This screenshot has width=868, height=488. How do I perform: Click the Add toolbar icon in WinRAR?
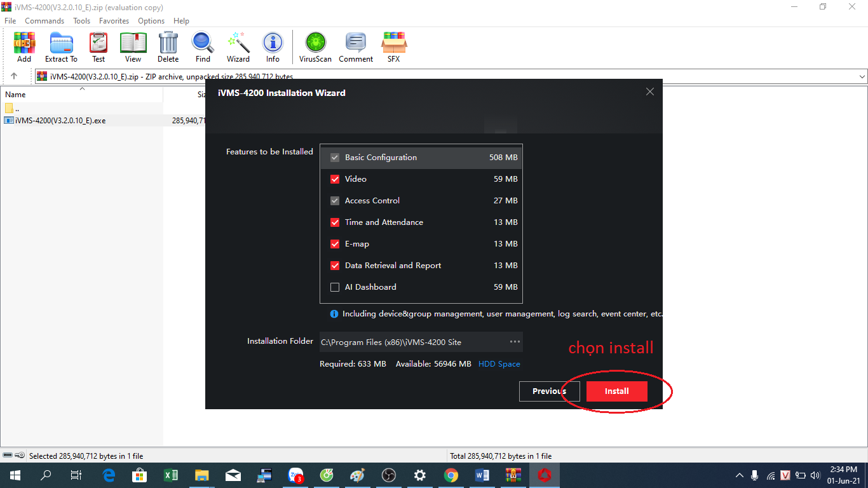click(x=24, y=48)
